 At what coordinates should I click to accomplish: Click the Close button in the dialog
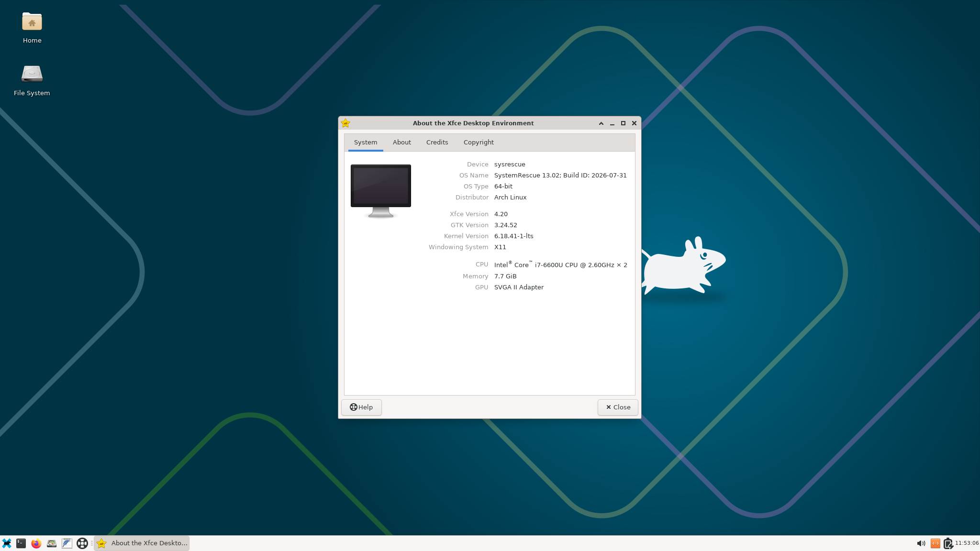[618, 408]
